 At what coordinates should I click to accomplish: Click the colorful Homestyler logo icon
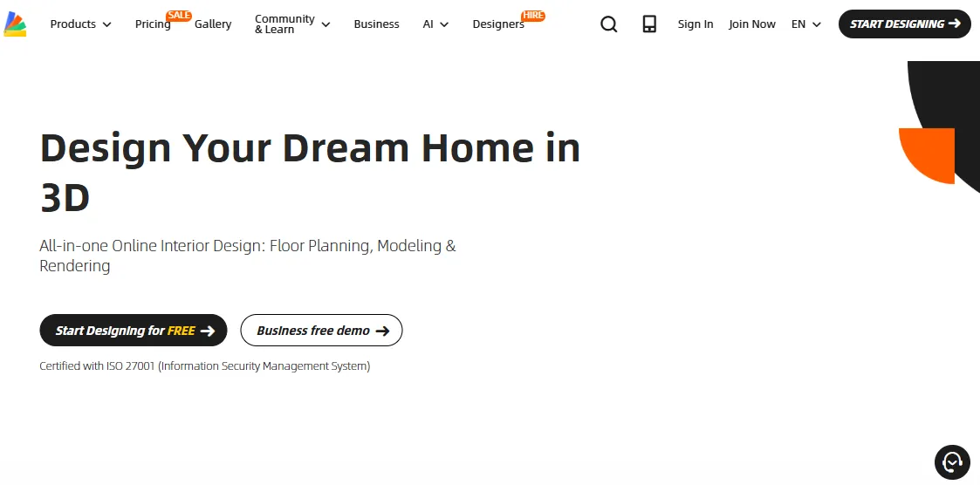15,24
